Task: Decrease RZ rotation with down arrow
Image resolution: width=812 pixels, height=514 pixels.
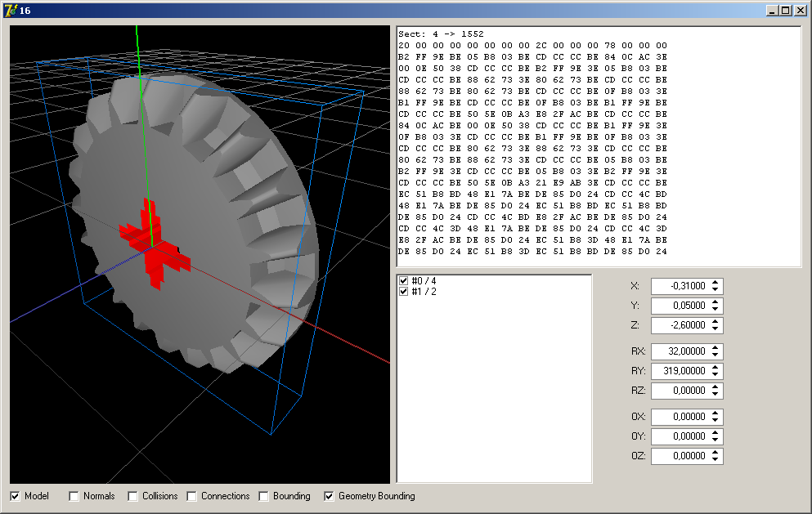Action: tap(716, 395)
